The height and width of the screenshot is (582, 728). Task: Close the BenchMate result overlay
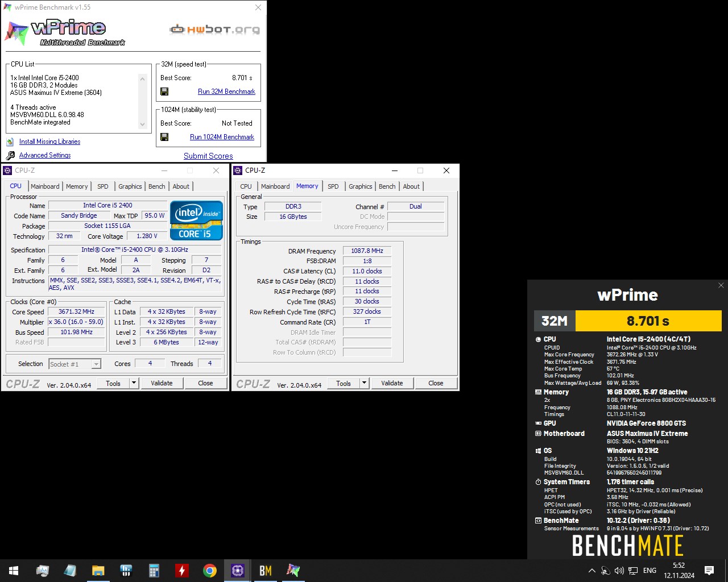point(721,285)
